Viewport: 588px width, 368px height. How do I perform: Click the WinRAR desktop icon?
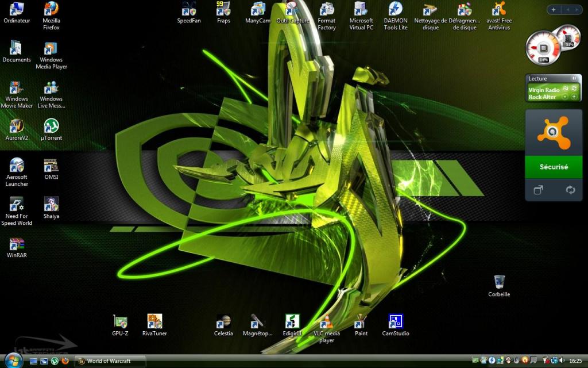click(x=17, y=247)
